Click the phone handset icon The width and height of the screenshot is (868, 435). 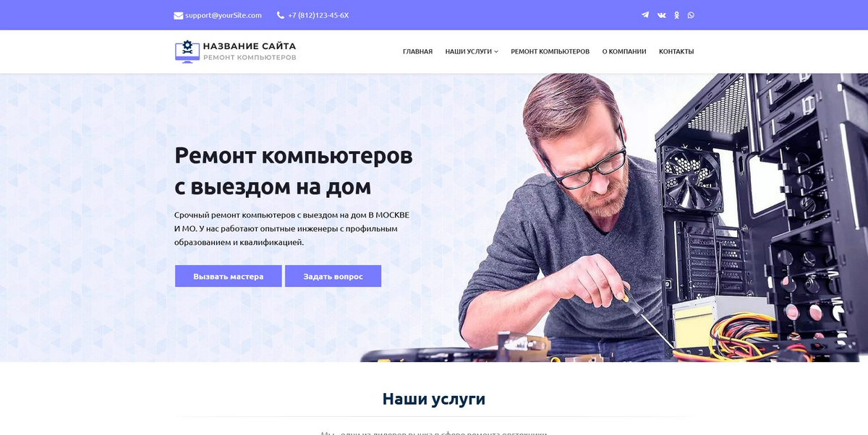click(281, 15)
